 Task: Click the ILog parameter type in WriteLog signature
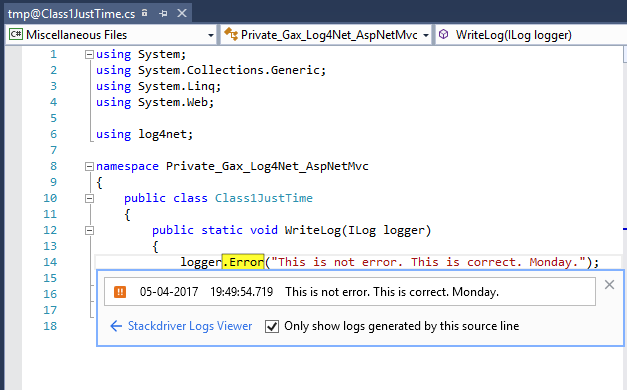click(x=362, y=230)
